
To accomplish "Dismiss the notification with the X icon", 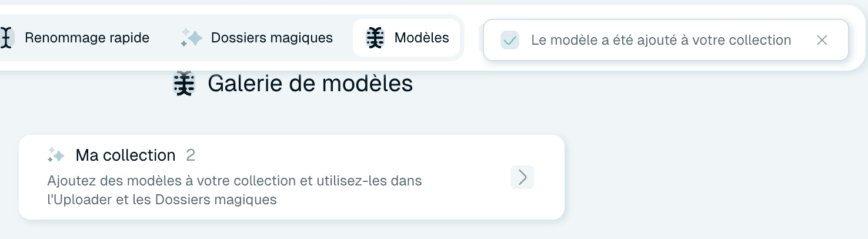I will [822, 40].
